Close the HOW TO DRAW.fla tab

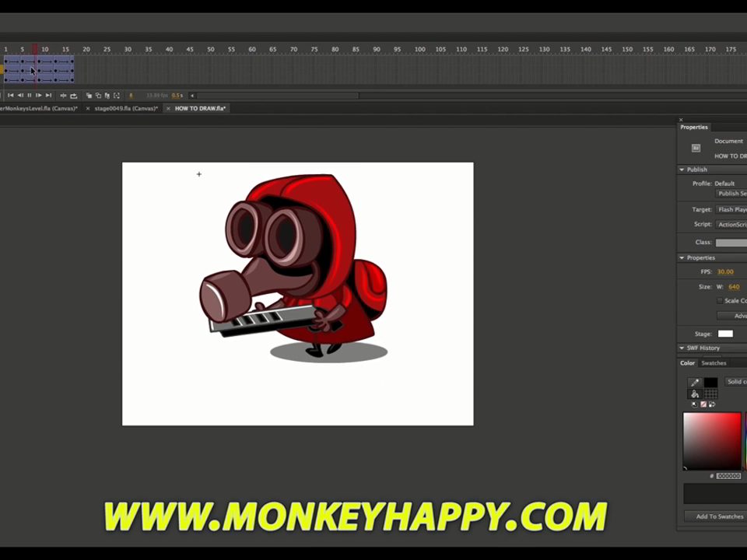(168, 109)
